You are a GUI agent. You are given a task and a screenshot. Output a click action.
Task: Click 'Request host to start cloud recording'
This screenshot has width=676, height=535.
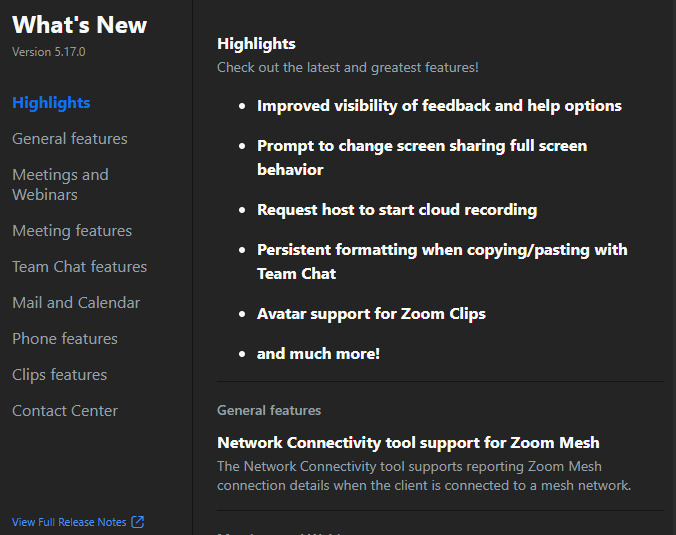click(x=397, y=210)
